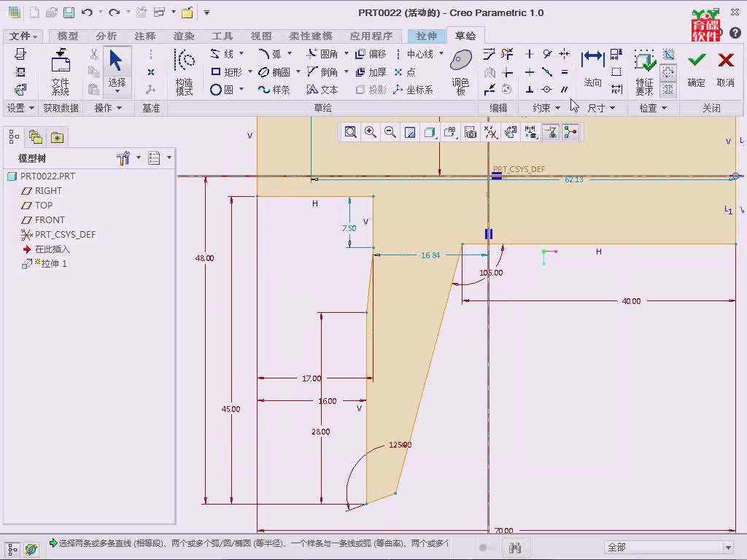
Task: Apply the equal constraint icon
Action: [x=565, y=72]
